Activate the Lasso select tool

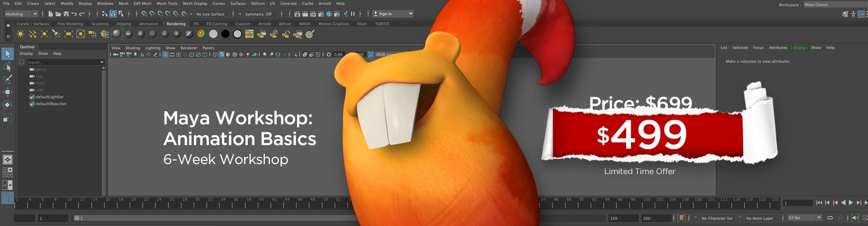coord(7,67)
